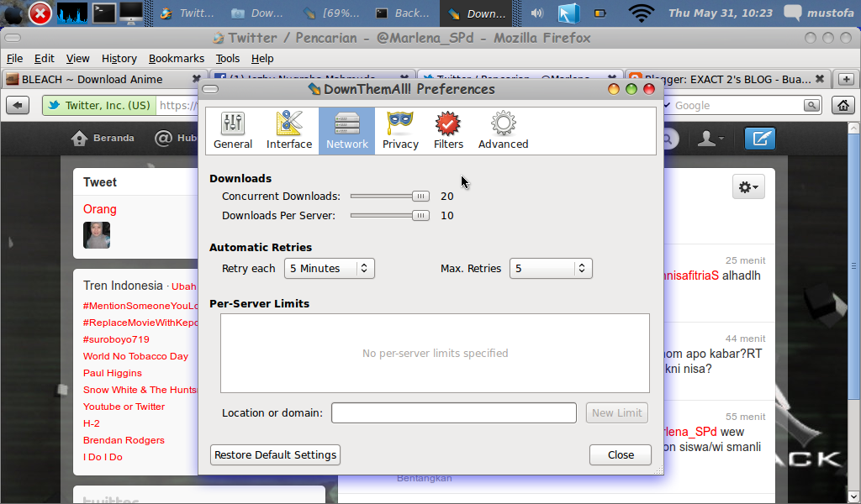The width and height of the screenshot is (861, 504).
Task: Click the red X icon in top panel
Action: click(40, 13)
